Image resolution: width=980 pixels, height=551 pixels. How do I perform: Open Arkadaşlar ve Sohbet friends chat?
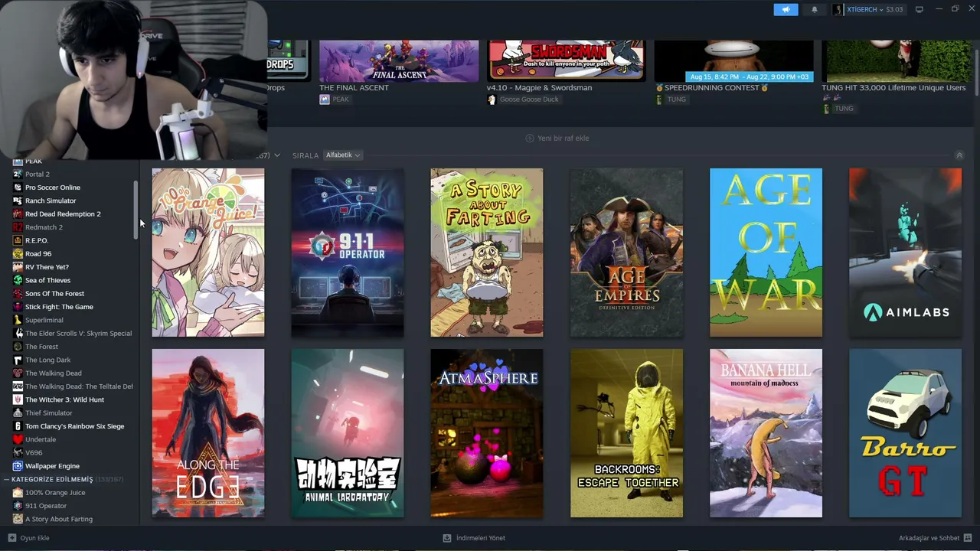point(936,538)
